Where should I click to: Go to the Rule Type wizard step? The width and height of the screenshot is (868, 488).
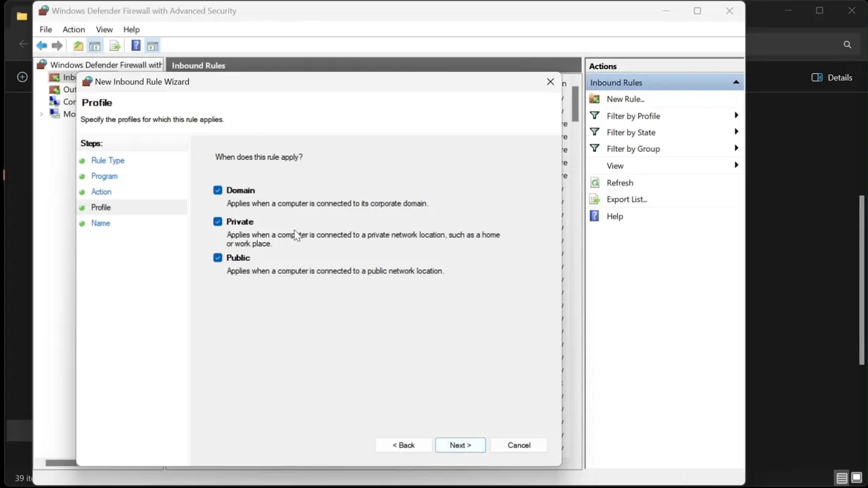coord(108,161)
